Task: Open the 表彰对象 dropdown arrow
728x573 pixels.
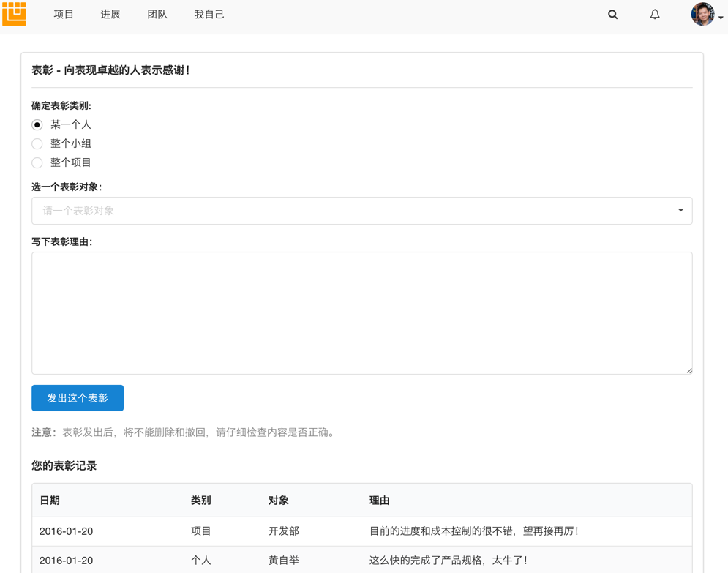Action: [x=680, y=211]
